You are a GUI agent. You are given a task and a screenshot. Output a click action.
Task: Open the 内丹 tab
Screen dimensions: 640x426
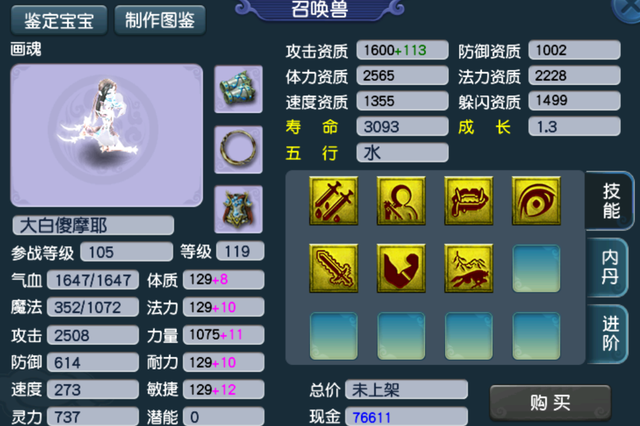pos(608,267)
